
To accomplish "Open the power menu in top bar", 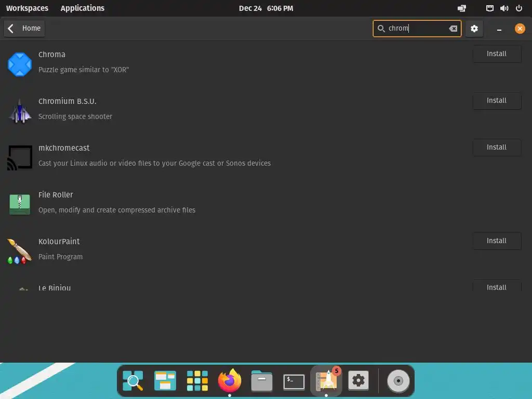I will click(x=519, y=8).
